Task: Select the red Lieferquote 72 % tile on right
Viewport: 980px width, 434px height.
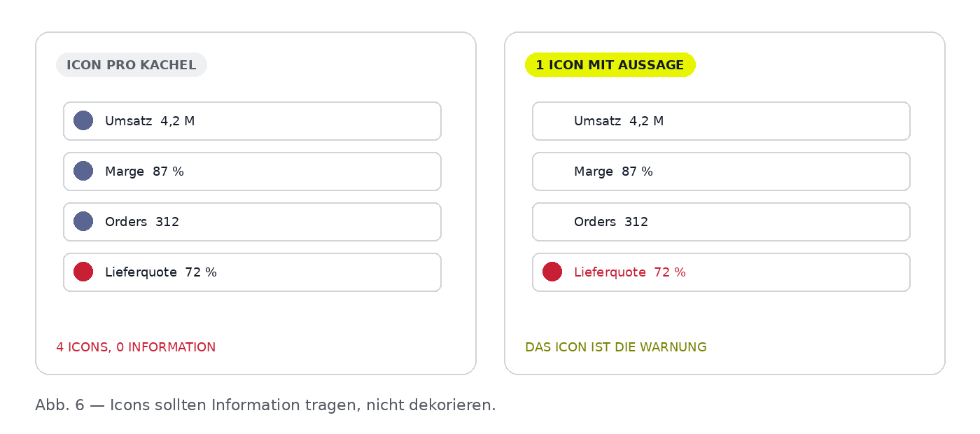Action: (721, 272)
